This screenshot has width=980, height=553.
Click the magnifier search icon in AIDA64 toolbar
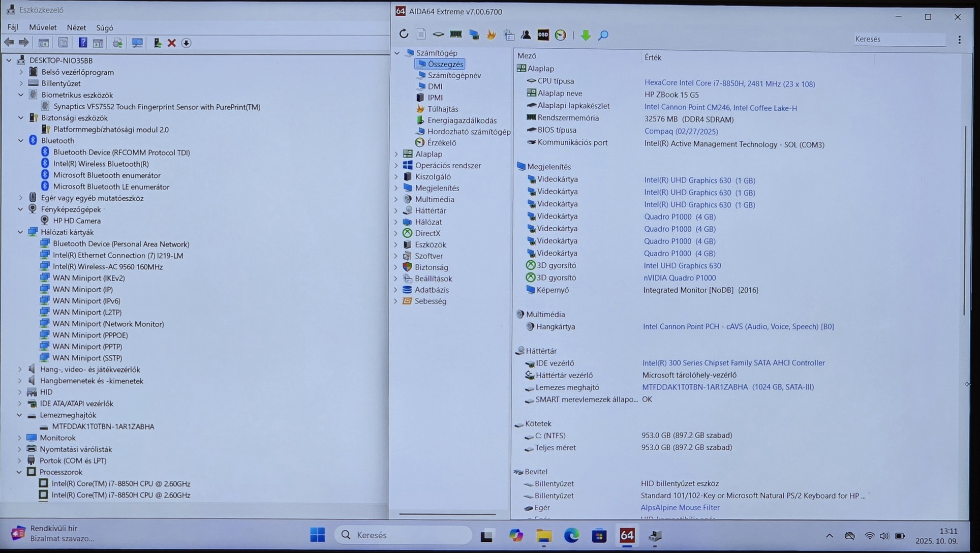[603, 35]
